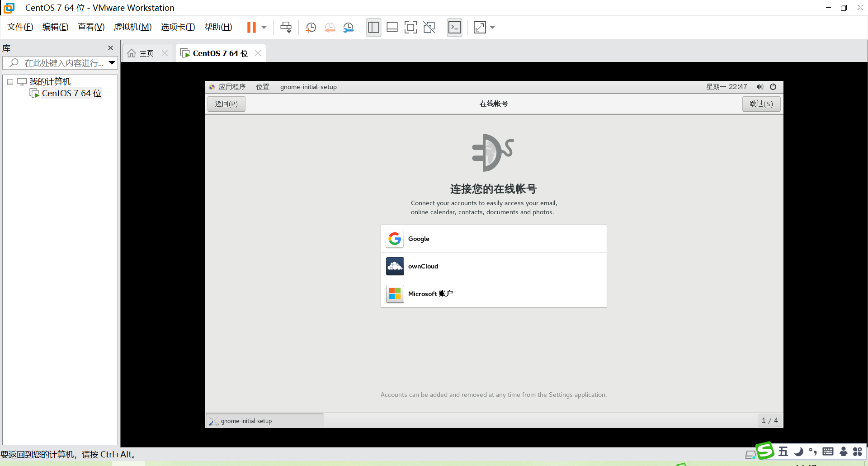Select the ownCloud account option
The height and width of the screenshot is (466, 868).
(x=494, y=266)
